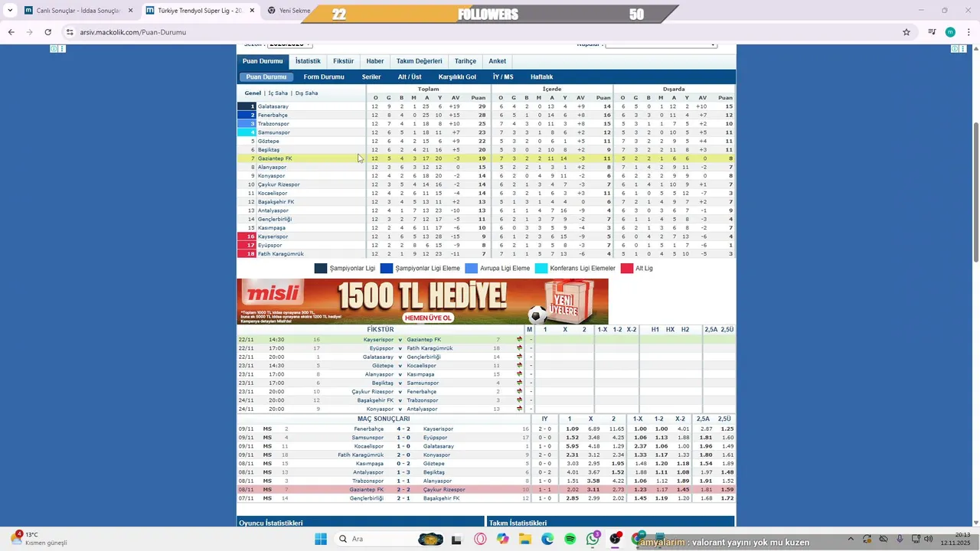Open Copilot from the taskbar

pos(502,539)
